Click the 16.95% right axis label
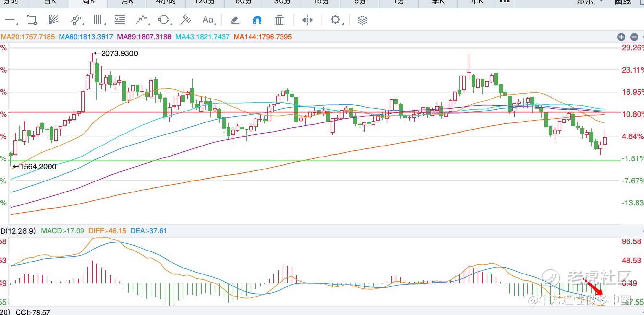Image resolution: width=644 pixels, height=315 pixels. (x=633, y=92)
